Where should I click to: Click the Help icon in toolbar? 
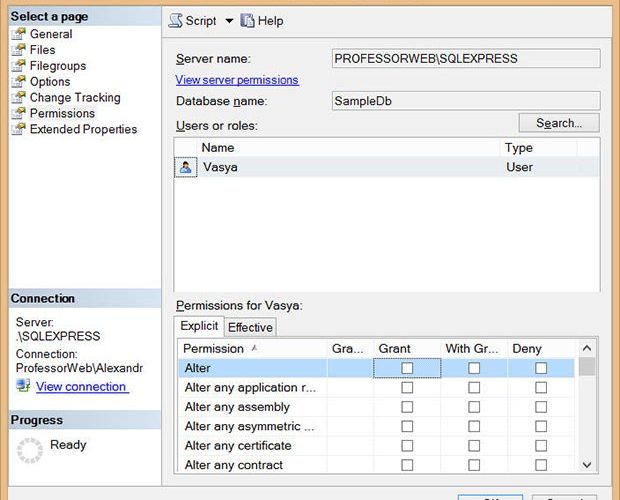(247, 21)
